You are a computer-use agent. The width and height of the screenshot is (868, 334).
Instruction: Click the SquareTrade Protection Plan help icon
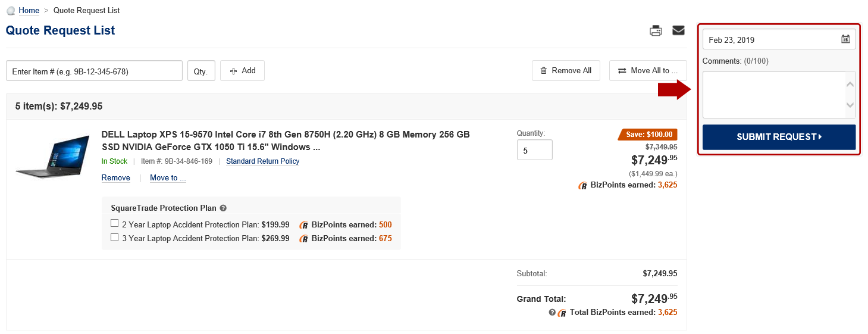223,208
